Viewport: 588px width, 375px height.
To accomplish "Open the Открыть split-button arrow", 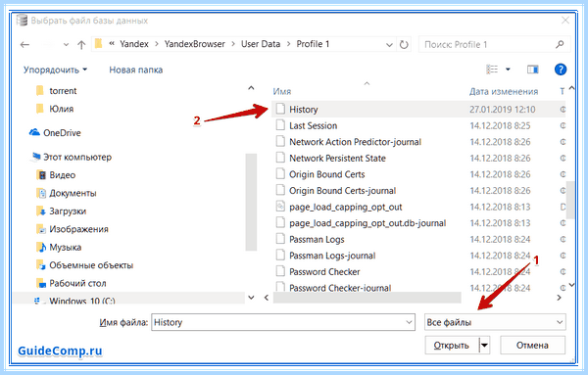I will click(x=484, y=345).
